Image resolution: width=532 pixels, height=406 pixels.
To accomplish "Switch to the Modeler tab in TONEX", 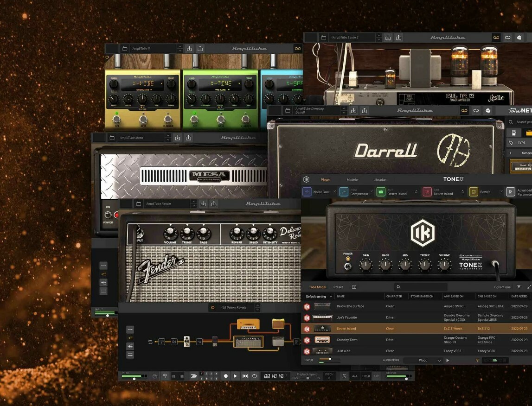I will point(353,180).
